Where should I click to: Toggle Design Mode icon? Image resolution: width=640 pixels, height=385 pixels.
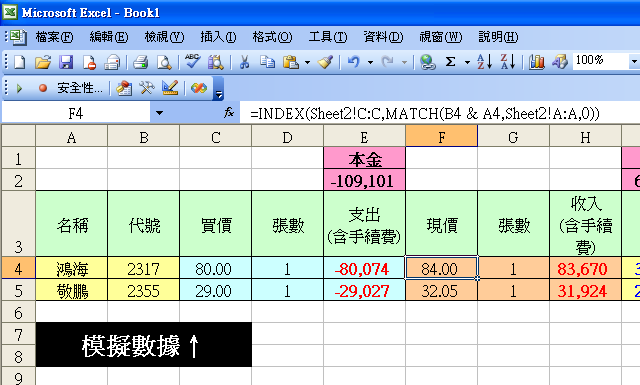[x=170, y=88]
